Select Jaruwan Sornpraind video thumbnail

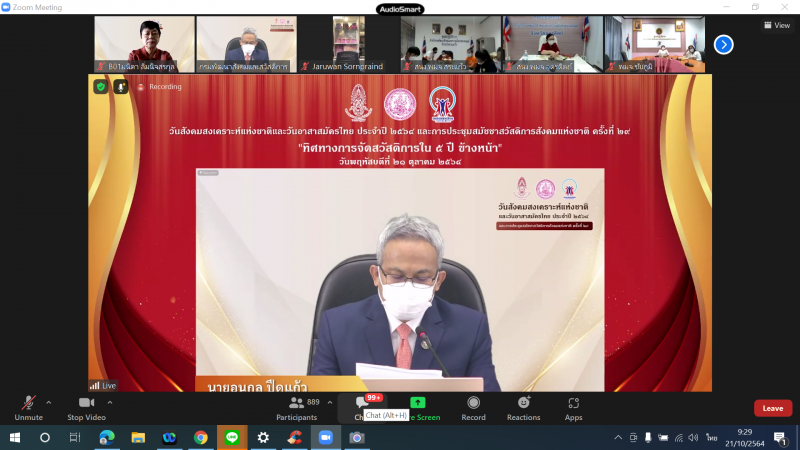[x=348, y=44]
